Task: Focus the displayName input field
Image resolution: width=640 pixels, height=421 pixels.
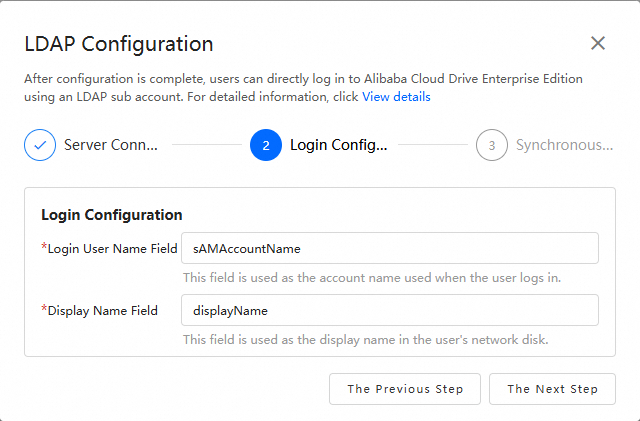Action: 389,310
